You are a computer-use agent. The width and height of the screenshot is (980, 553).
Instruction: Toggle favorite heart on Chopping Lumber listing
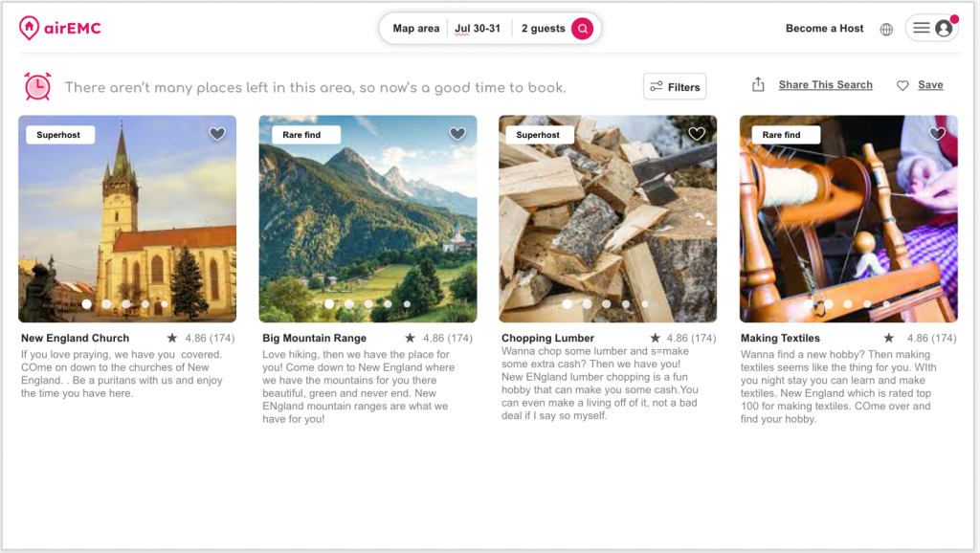tap(697, 134)
